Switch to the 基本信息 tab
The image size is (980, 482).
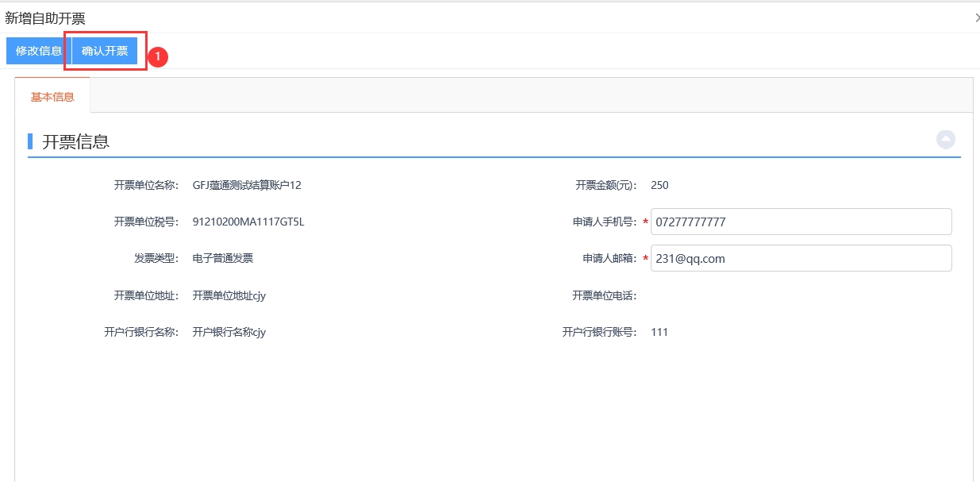[52, 97]
